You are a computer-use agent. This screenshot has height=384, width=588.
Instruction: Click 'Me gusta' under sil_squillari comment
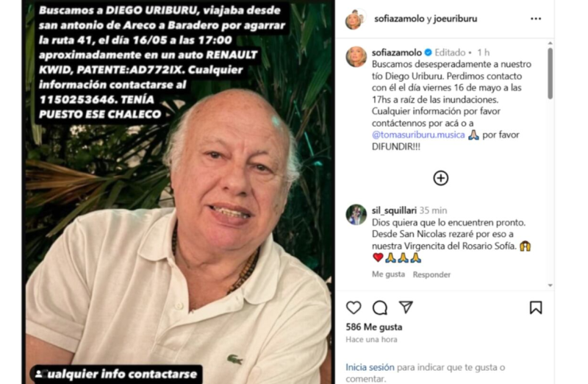(x=388, y=274)
